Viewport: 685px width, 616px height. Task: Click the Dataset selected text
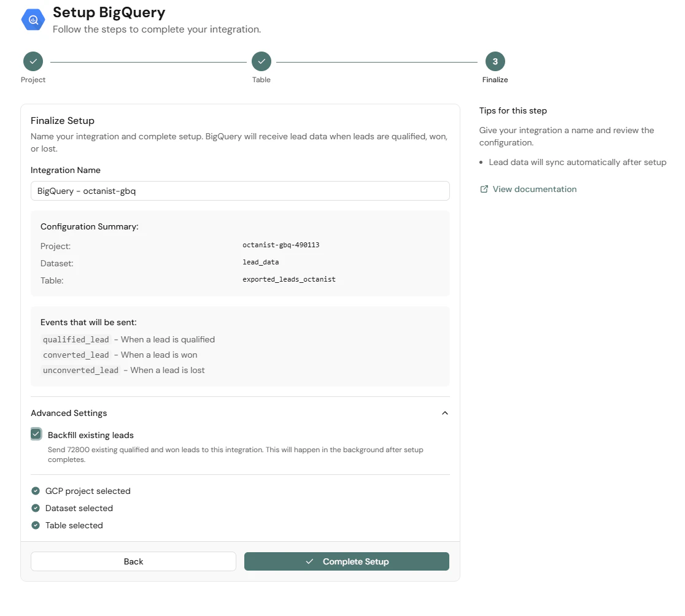(79, 508)
